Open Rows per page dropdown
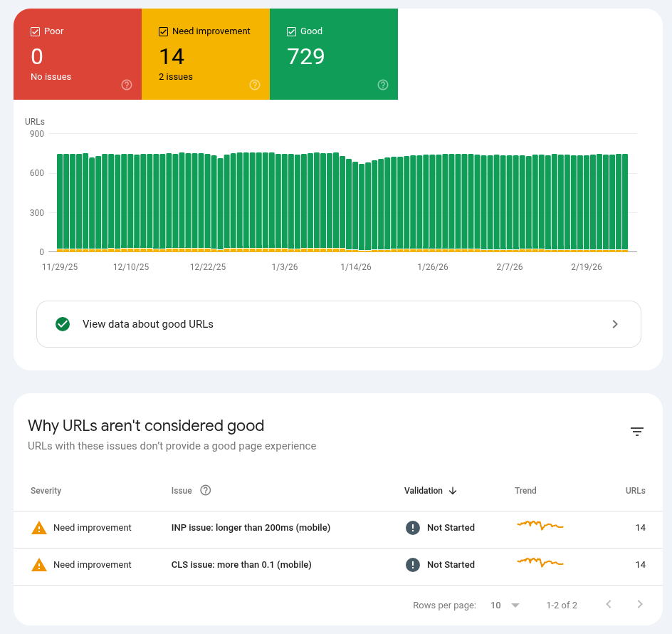Screen dimensions: 672x634 point(505,606)
